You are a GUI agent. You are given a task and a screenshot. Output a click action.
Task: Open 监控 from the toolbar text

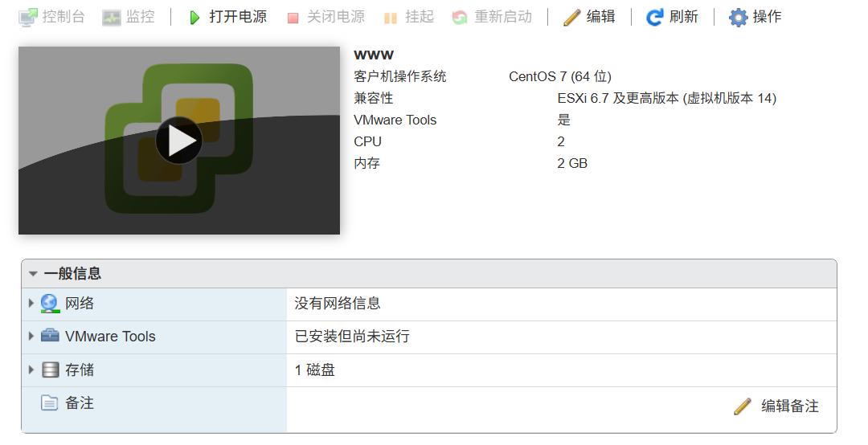click(140, 17)
